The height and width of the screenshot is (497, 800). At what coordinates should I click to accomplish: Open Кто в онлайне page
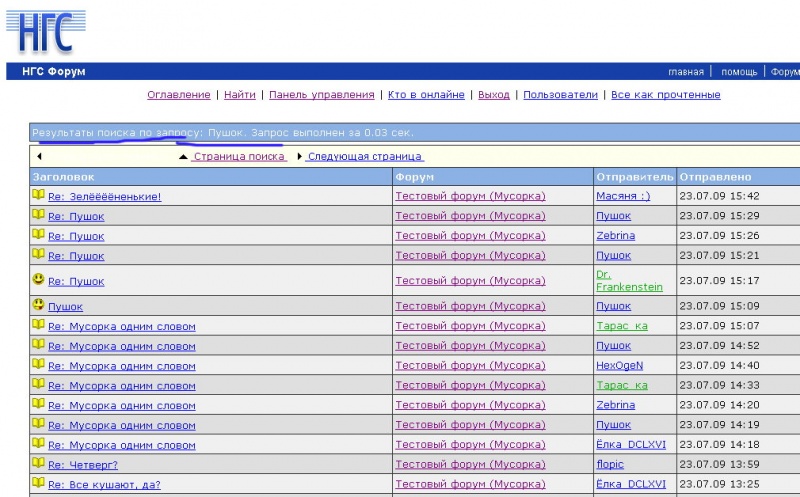click(x=426, y=94)
